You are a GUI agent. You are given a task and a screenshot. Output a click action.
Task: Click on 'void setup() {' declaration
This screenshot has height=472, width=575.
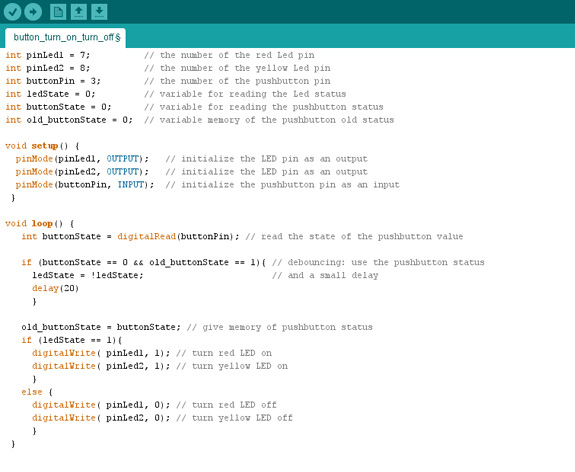tap(42, 146)
